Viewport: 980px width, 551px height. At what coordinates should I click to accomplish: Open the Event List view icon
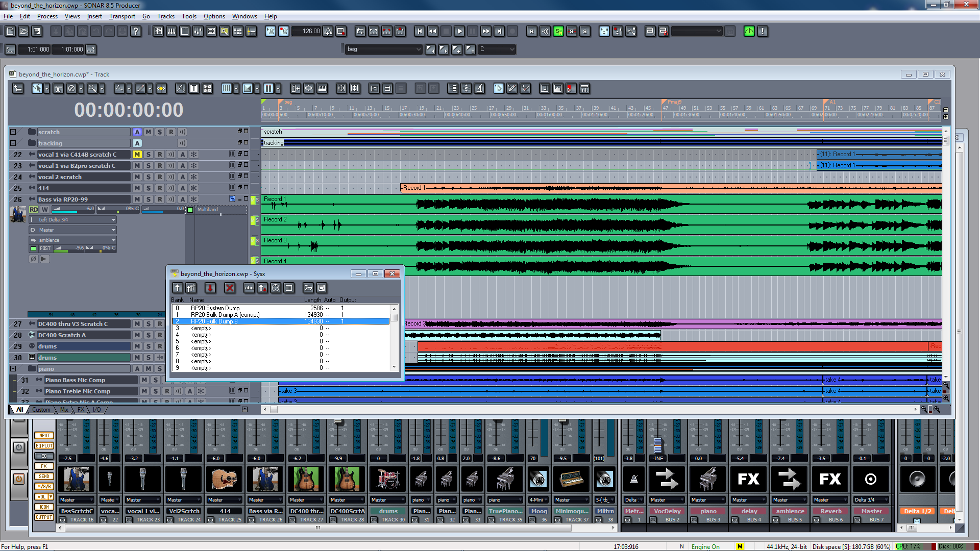coord(185,31)
